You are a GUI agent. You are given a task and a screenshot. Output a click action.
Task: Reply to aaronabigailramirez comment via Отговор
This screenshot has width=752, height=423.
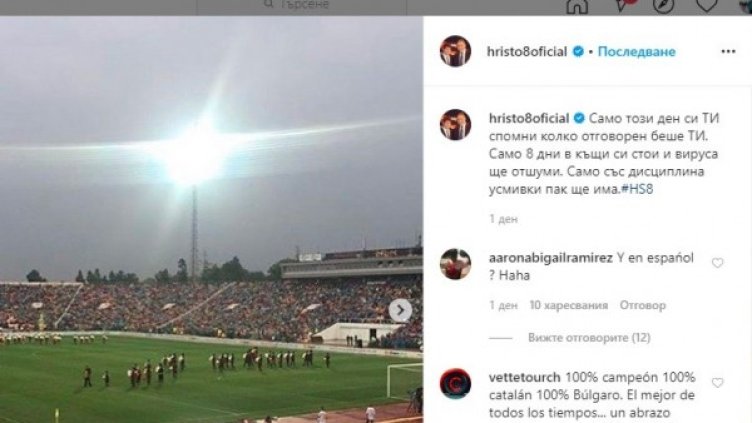[643, 305]
